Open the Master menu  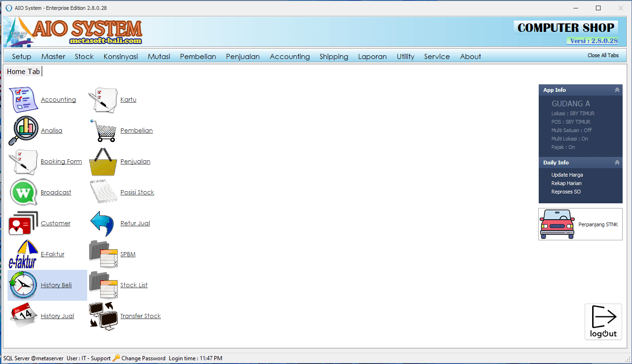53,56
